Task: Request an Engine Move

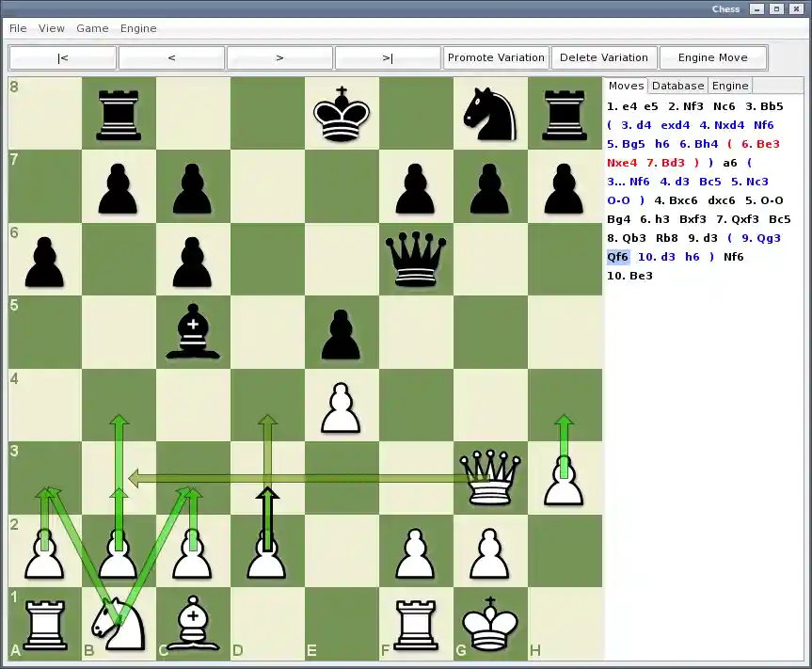Action: point(712,57)
